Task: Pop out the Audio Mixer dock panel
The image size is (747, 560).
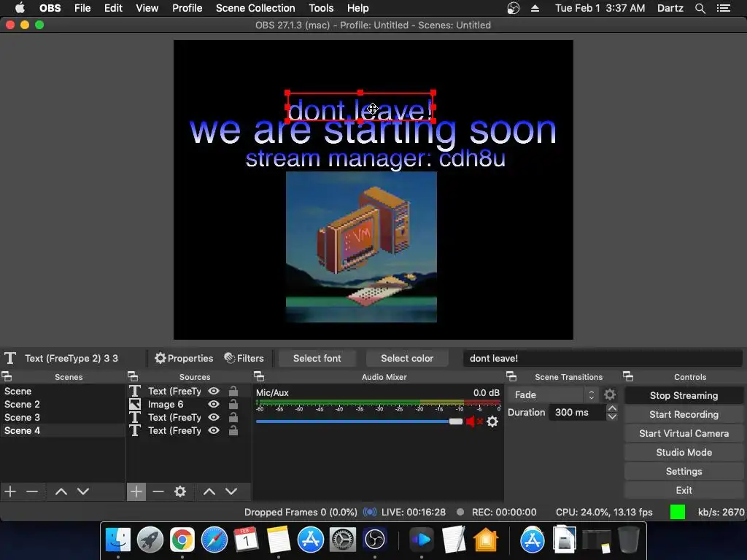Action: [259, 377]
